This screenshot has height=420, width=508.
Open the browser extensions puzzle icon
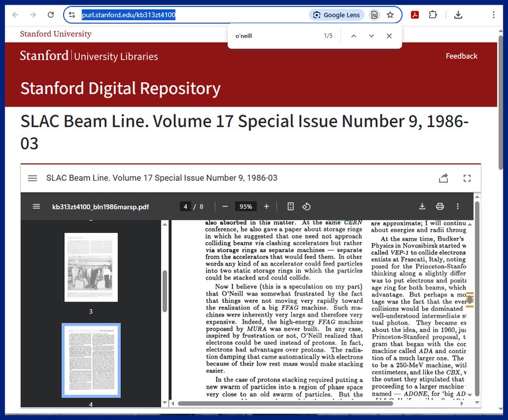pos(433,15)
